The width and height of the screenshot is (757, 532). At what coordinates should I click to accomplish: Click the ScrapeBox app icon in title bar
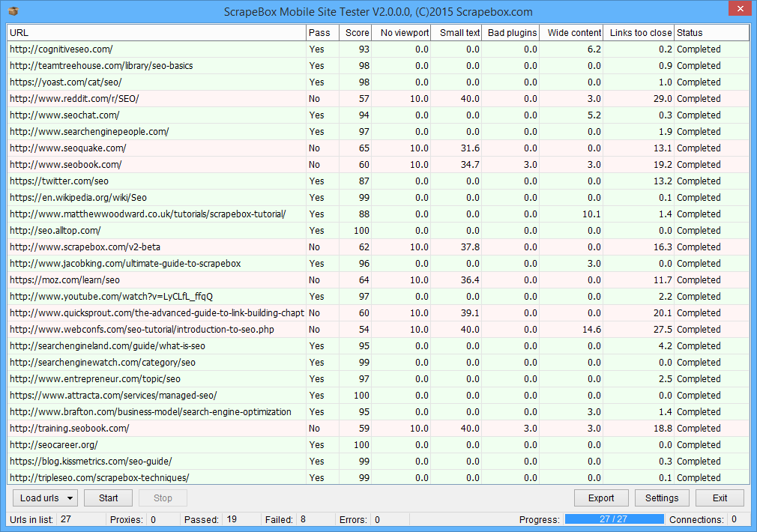(x=13, y=10)
